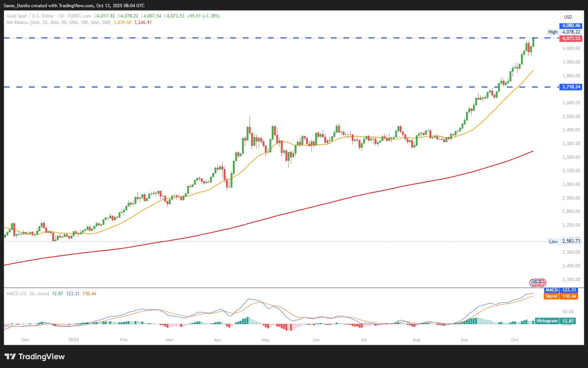Click the Low 2,583.73 price marker
The height and width of the screenshot is (368, 588).
pos(564,241)
